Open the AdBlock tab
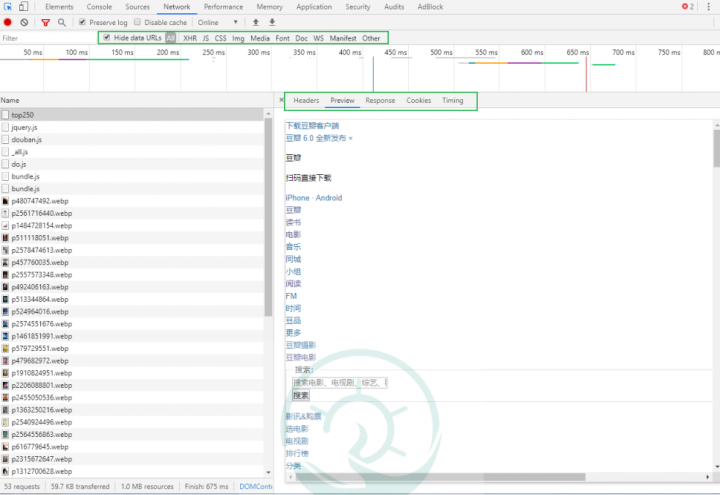This screenshot has width=720, height=495. (430, 7)
